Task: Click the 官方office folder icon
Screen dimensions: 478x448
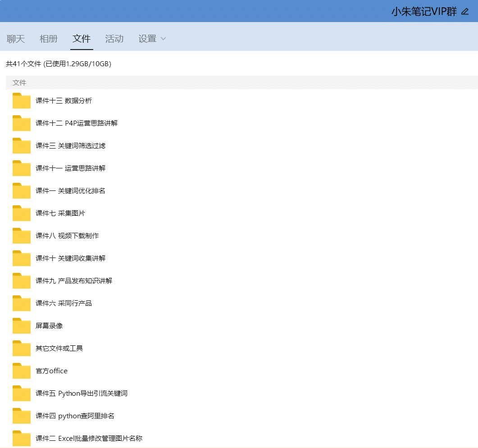Action: pos(22,371)
